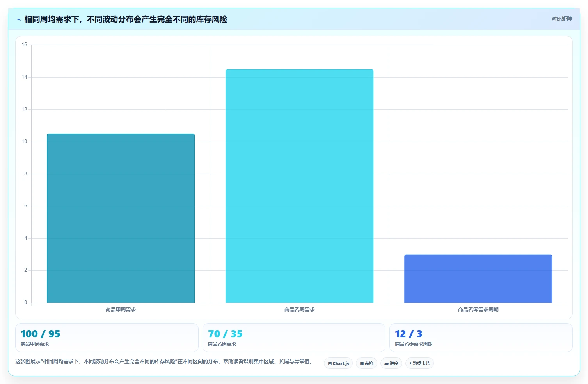Click the 商品甲周需求 caption under 100 / 95

click(35, 344)
